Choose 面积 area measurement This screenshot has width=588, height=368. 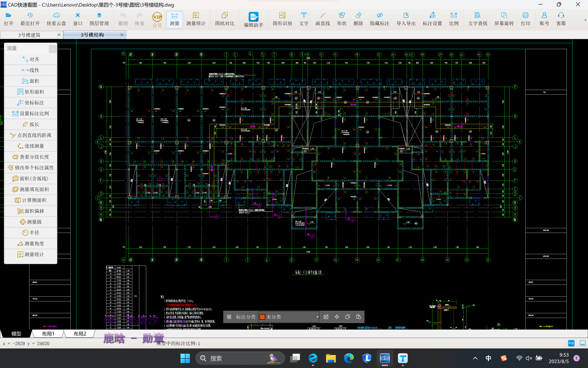pos(31,81)
